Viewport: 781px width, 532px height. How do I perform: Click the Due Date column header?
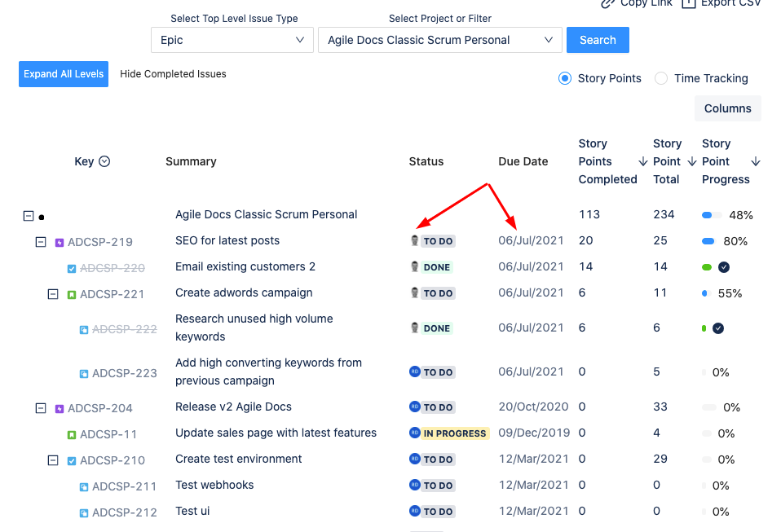tap(523, 161)
